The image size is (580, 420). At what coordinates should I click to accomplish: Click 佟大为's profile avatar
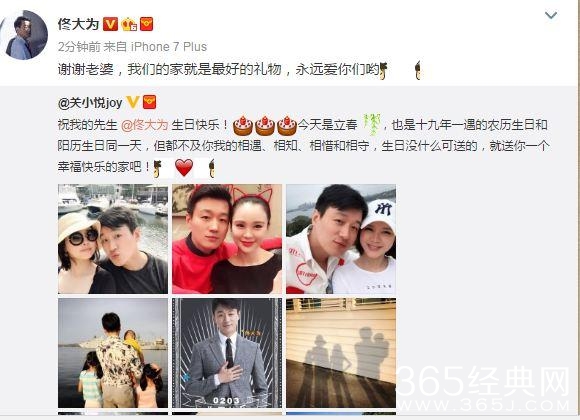click(x=24, y=35)
